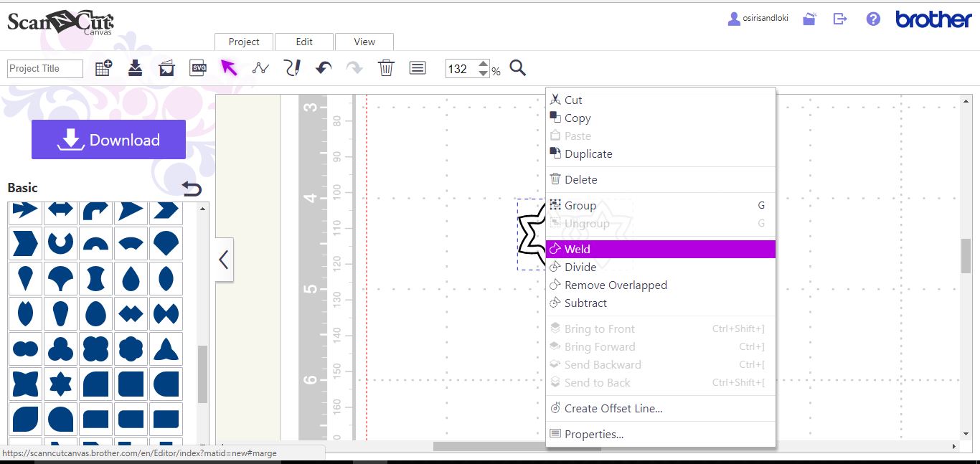Open the SVG import tool
Viewport: 980px width, 464px height.
pyautogui.click(x=198, y=67)
